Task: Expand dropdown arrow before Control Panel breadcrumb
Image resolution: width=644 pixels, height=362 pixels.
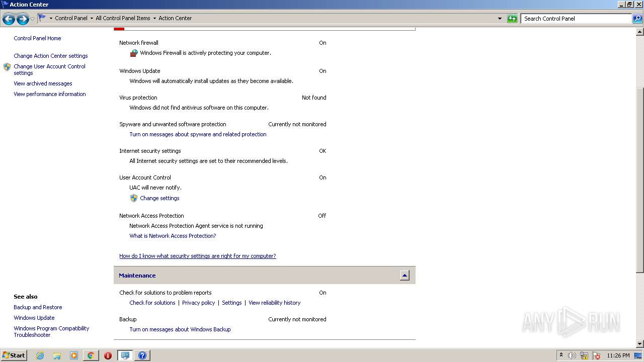Action: pos(51,19)
